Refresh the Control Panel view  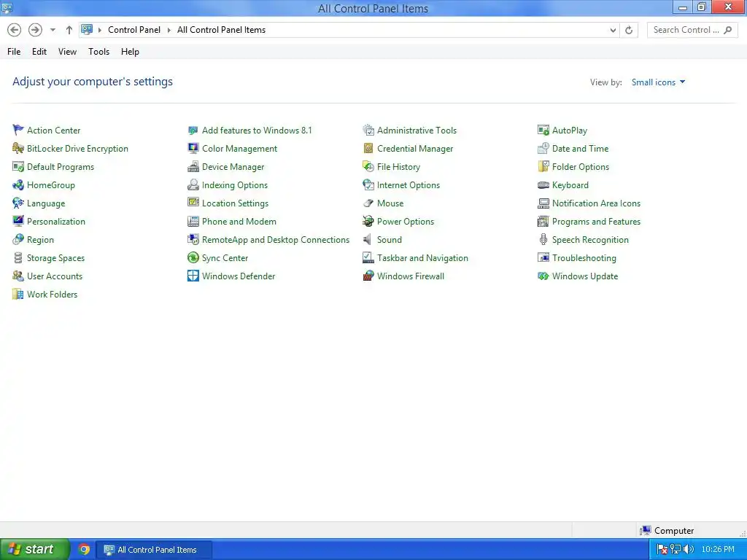(629, 30)
